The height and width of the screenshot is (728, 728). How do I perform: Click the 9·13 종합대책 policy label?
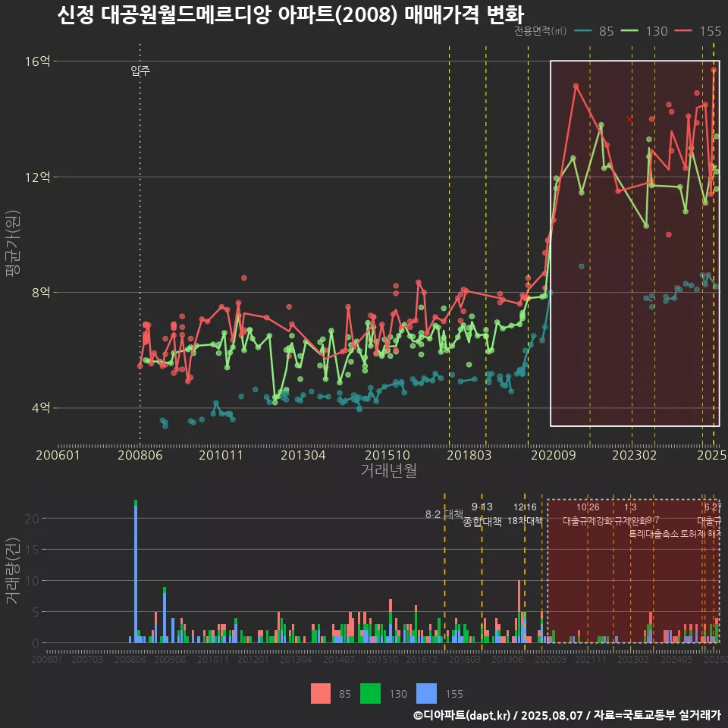(x=482, y=514)
